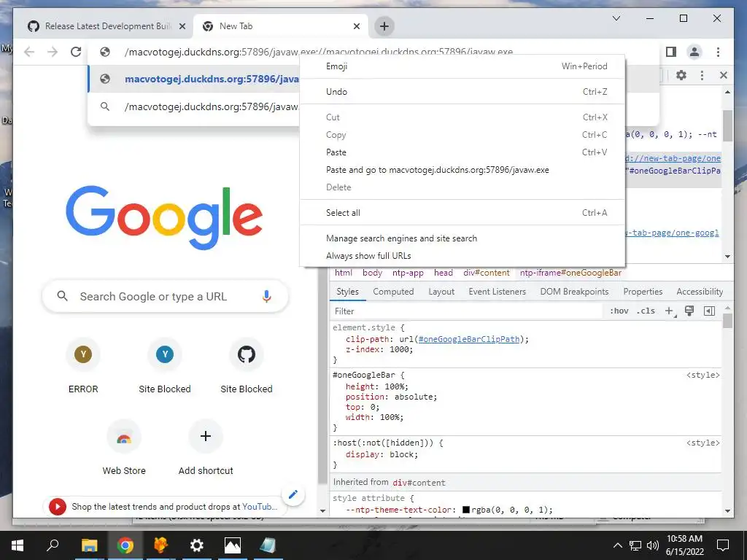Customize this page with the pencil icon

tap(293, 495)
